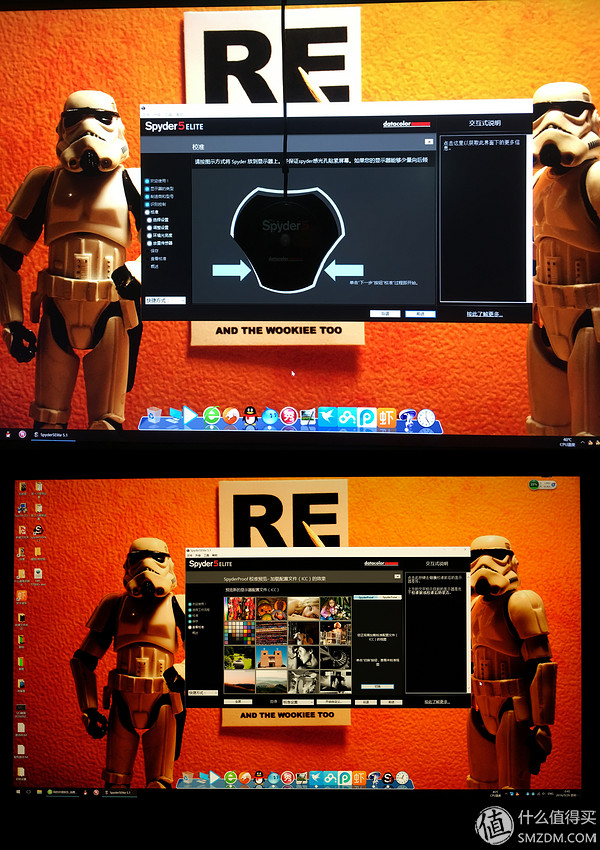Open Recycle Bin in the lower monitor dock
The height and width of the screenshot is (850, 600).
(188, 778)
